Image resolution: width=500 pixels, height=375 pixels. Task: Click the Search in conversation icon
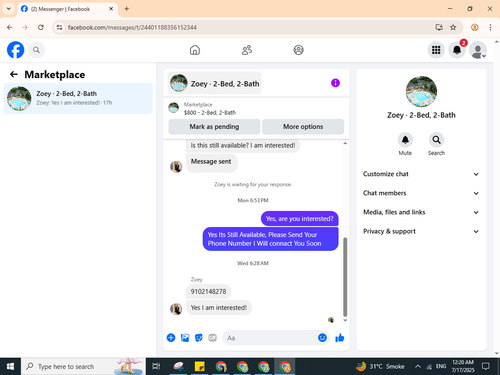(x=436, y=140)
